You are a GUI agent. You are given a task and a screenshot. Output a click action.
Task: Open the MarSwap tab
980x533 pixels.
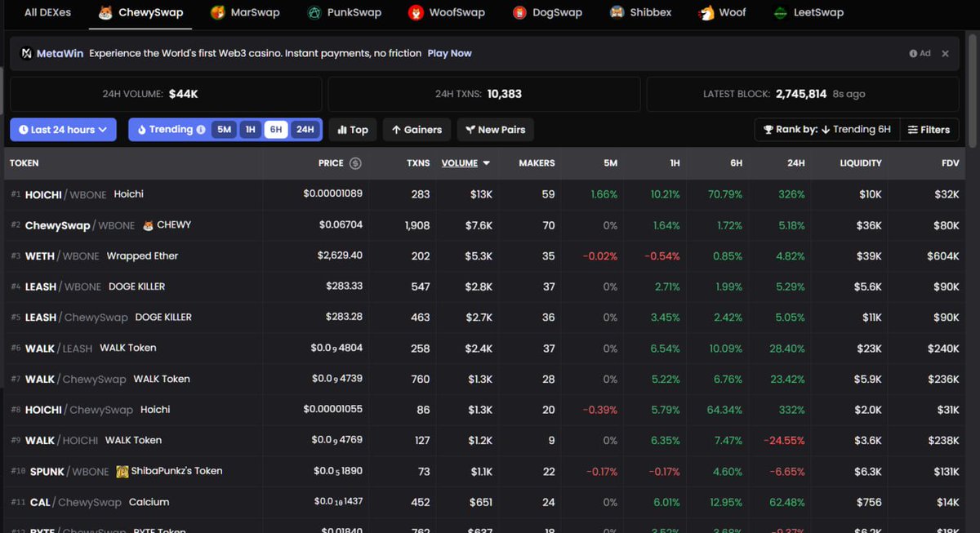click(x=245, y=13)
